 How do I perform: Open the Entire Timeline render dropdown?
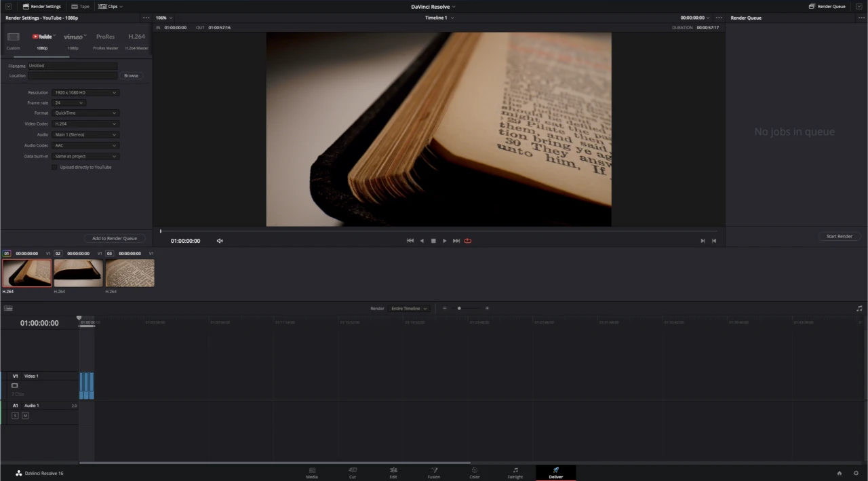click(x=409, y=308)
